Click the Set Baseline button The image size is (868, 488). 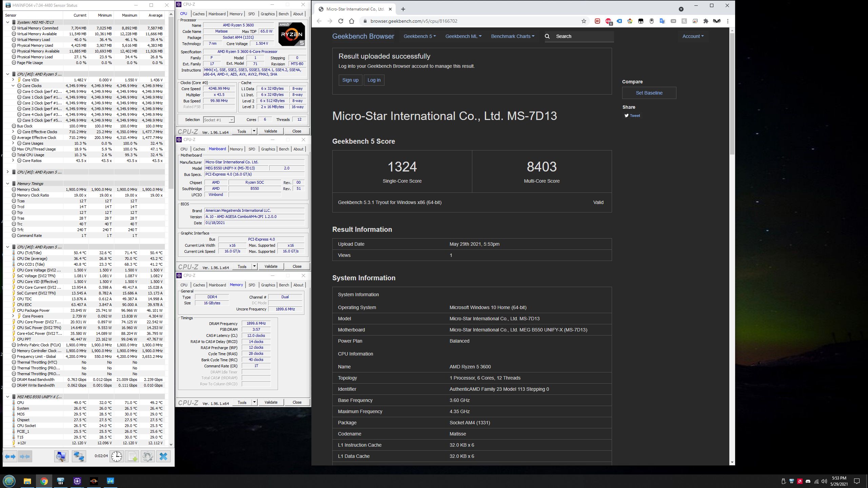pyautogui.click(x=649, y=93)
